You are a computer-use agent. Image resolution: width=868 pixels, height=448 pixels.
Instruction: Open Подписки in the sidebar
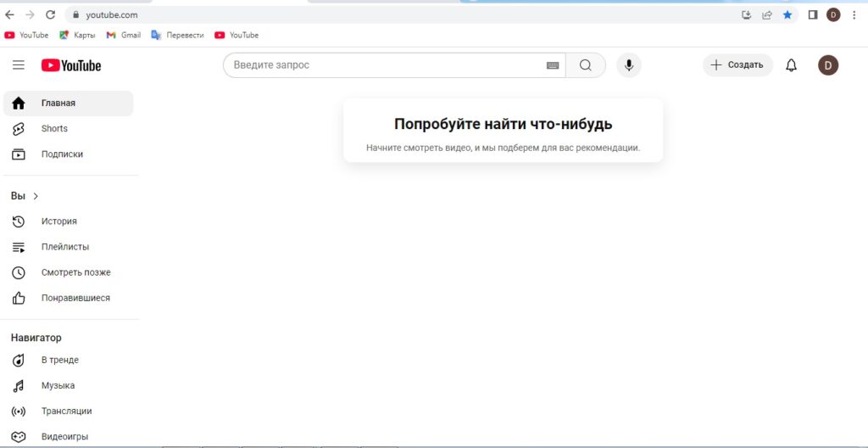click(62, 154)
